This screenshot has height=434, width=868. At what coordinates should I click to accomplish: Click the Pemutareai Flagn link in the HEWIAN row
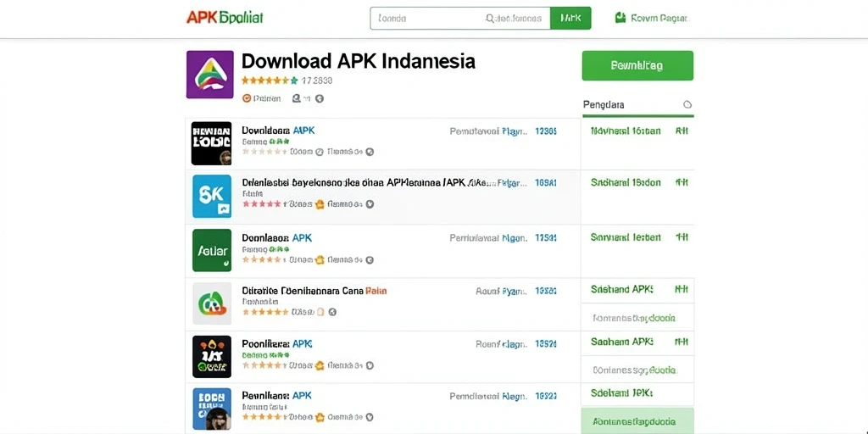click(x=488, y=131)
